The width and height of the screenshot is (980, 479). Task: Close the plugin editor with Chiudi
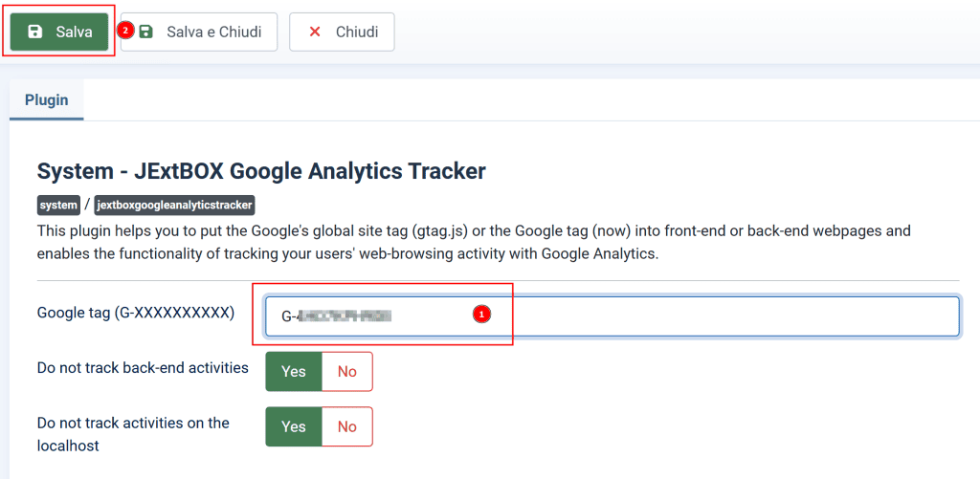[x=342, y=32]
